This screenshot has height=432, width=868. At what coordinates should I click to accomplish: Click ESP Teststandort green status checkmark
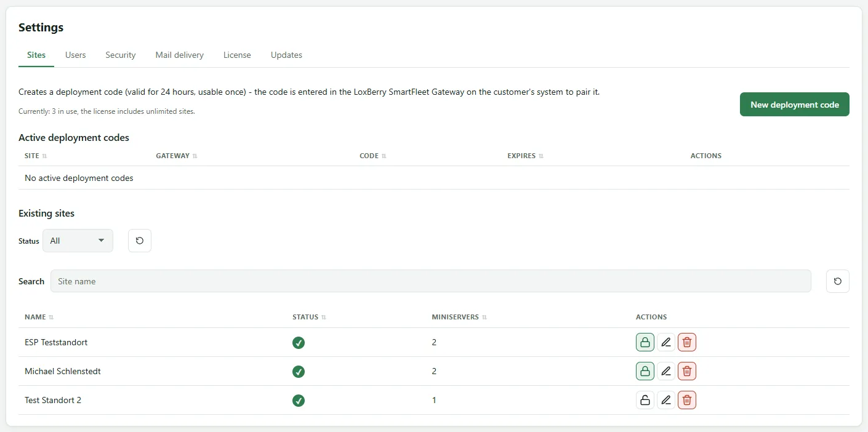[299, 343]
